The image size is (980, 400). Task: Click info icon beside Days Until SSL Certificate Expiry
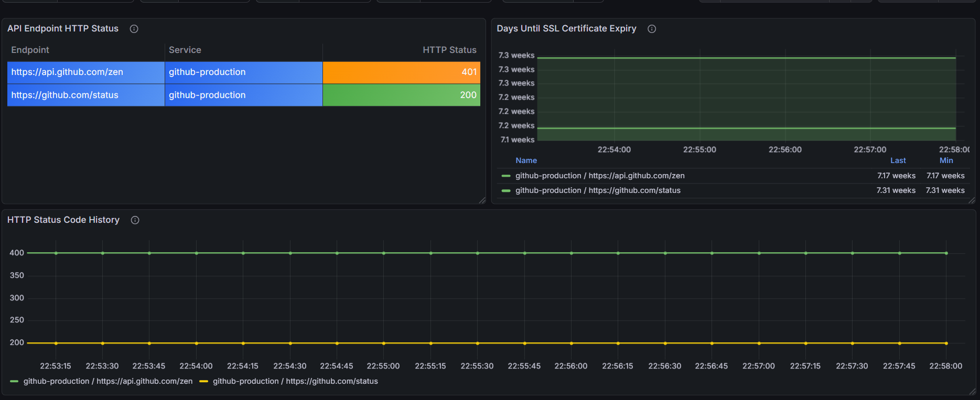(652, 29)
